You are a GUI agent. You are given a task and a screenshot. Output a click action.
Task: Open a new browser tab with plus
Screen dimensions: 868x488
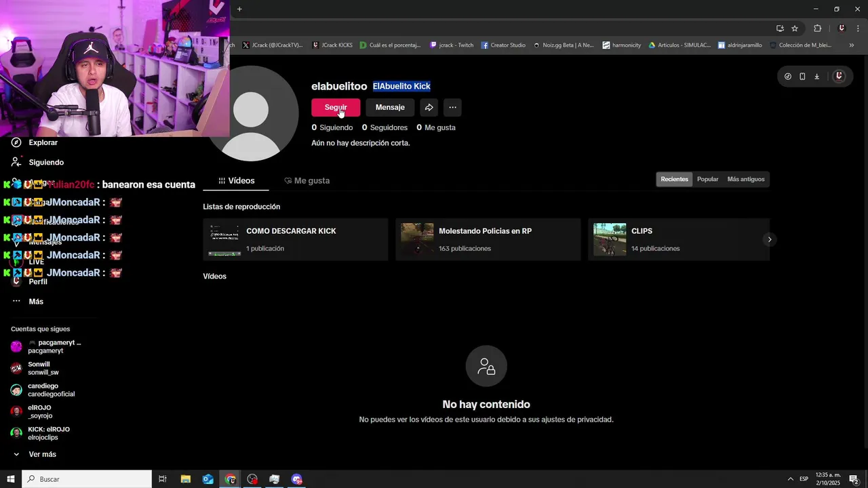239,9
